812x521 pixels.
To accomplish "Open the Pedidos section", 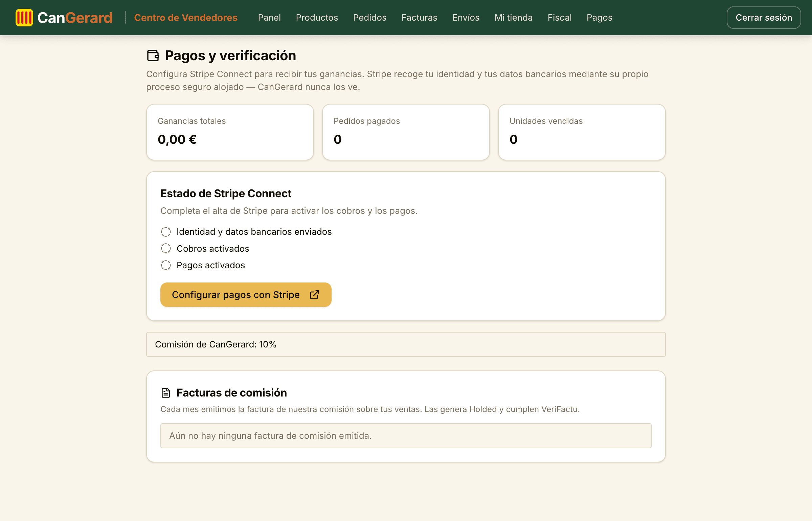I will coord(370,18).
